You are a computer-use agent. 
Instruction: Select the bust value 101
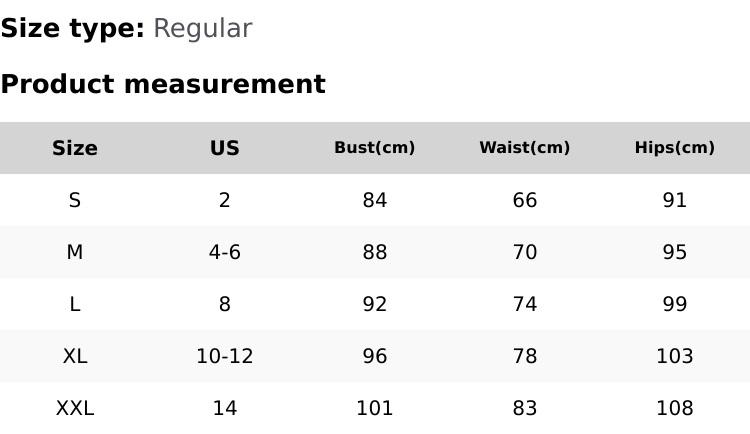click(x=375, y=408)
